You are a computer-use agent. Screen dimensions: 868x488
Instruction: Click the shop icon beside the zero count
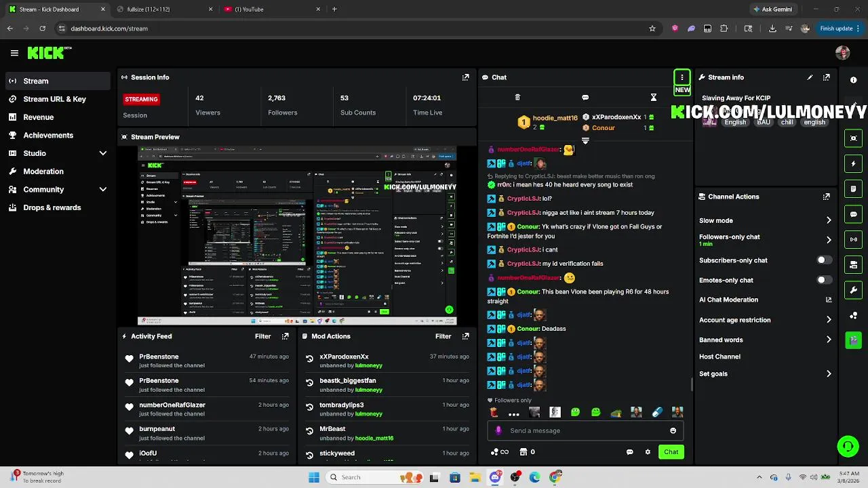(x=523, y=452)
